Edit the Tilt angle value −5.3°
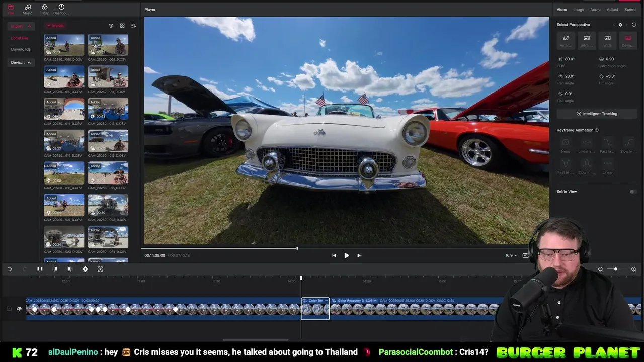Image resolution: width=644 pixels, height=362 pixels. (x=610, y=76)
